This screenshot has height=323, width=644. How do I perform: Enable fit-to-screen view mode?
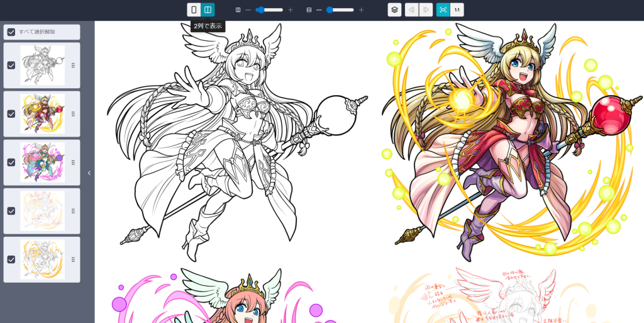click(443, 10)
